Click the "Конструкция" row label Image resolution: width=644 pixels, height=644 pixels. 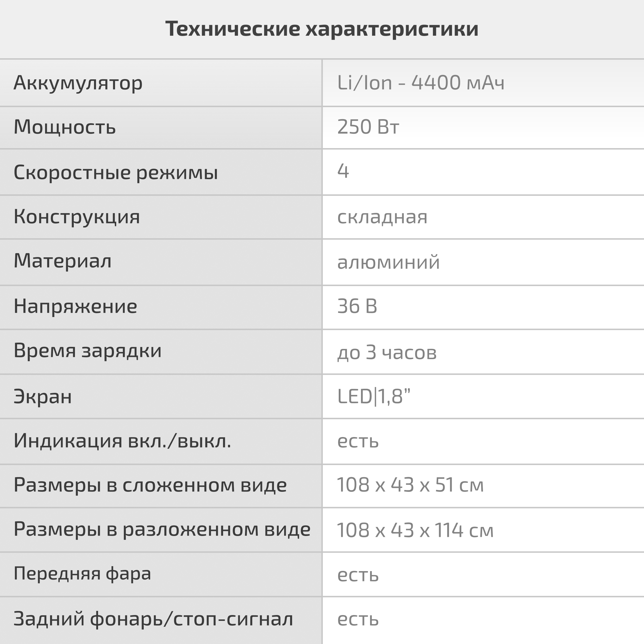77,217
